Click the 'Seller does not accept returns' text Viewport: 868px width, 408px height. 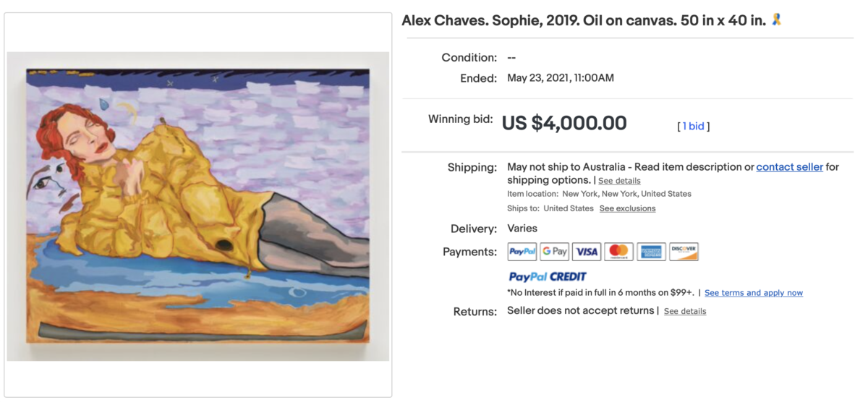click(x=580, y=310)
